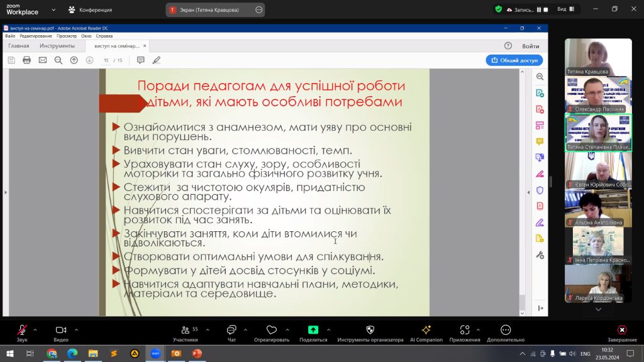Viewport: 644px width, 362px height.
Task: Expand audio options arrow next to Звук
Action: coord(35,329)
